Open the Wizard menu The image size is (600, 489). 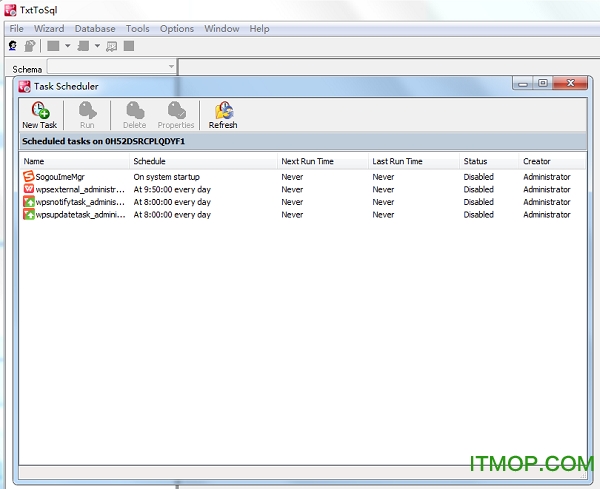tap(49, 29)
